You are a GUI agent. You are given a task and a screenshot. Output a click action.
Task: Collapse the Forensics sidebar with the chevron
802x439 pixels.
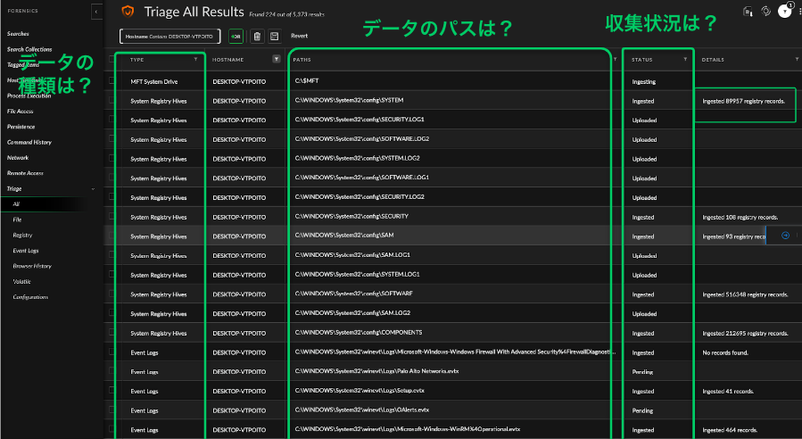tap(96, 12)
